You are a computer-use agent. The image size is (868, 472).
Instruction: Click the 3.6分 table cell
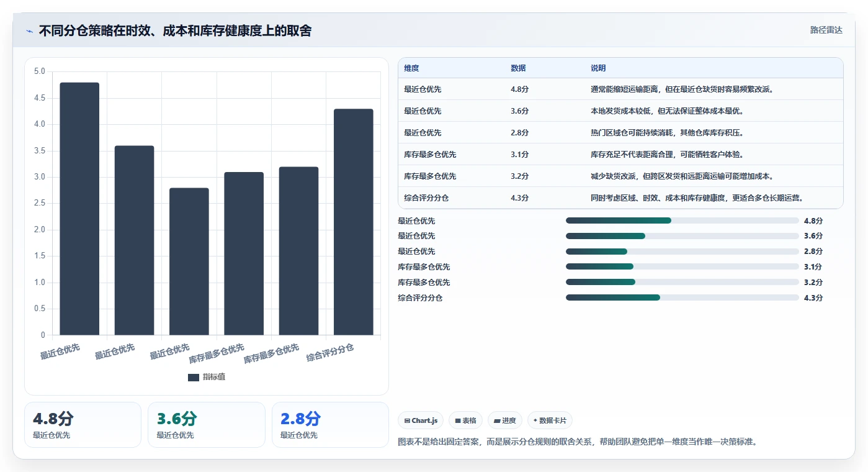point(519,111)
